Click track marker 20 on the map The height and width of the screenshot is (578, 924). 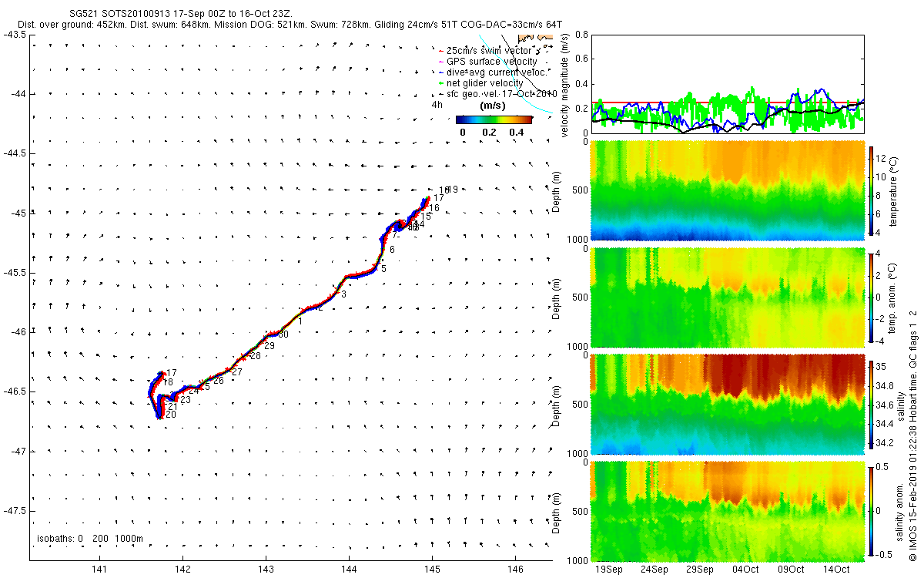(x=171, y=415)
